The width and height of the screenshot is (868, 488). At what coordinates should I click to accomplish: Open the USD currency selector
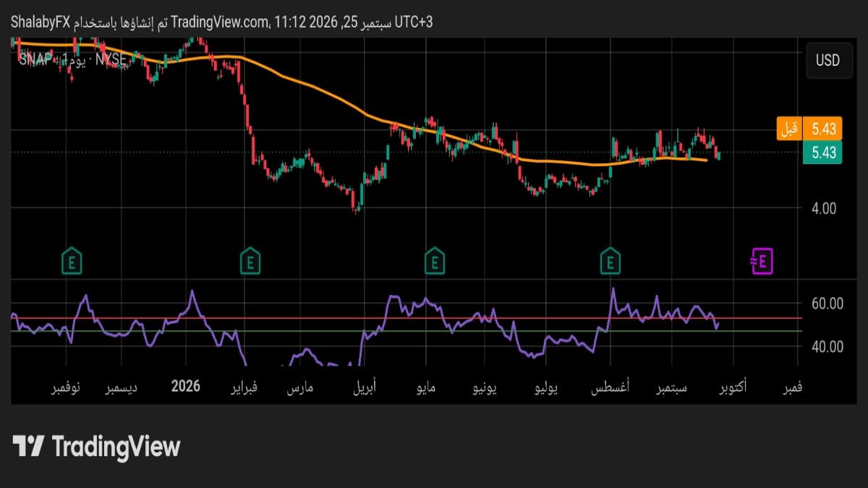point(827,61)
